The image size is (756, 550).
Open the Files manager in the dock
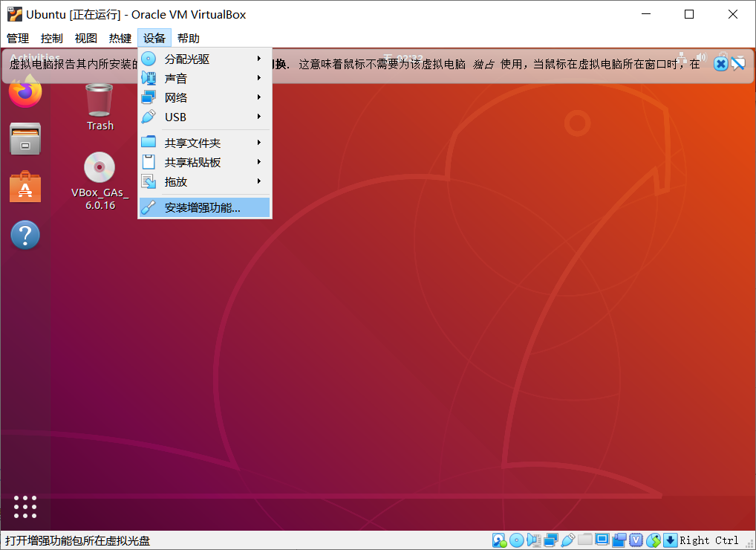(x=25, y=139)
